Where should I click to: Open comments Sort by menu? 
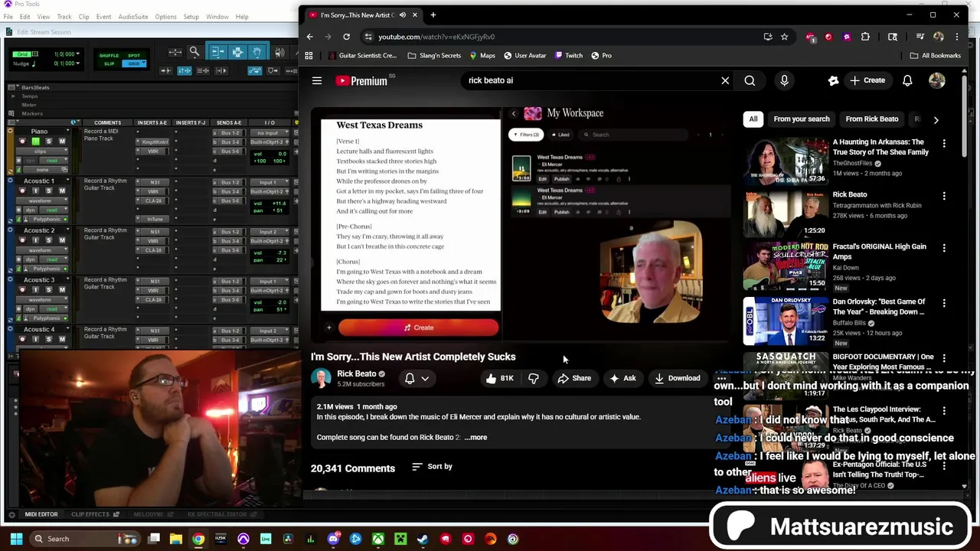(433, 466)
